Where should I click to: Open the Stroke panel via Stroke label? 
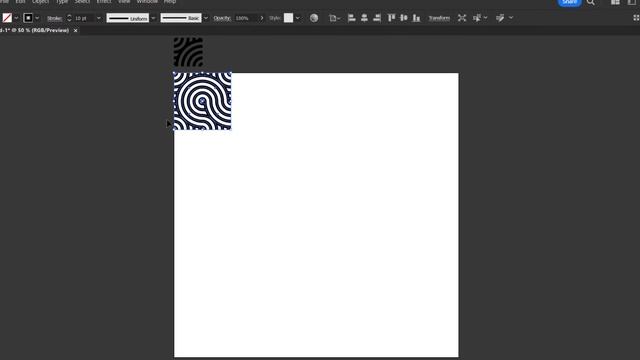coord(54,18)
